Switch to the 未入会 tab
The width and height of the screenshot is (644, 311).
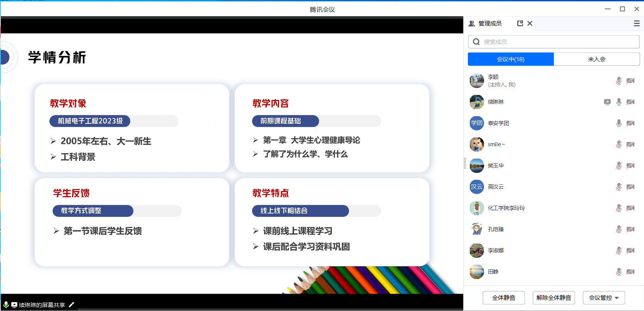point(597,59)
